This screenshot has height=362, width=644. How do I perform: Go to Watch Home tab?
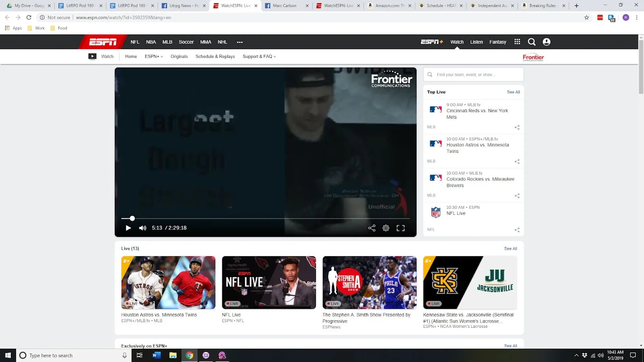[131, 57]
